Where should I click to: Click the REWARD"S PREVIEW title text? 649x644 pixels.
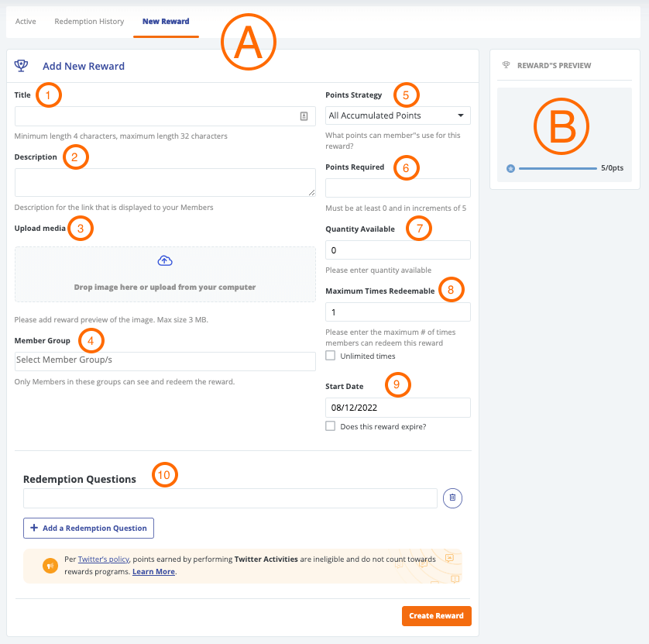click(x=555, y=65)
